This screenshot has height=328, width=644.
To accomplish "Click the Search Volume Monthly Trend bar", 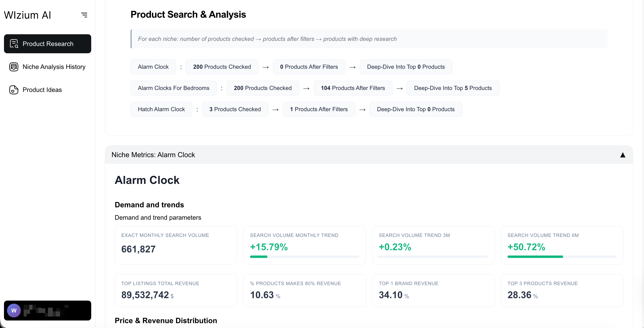I will (x=304, y=257).
